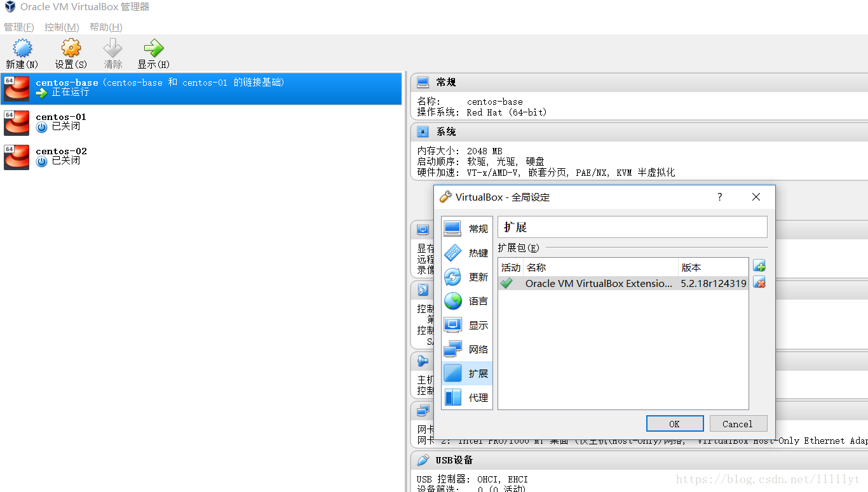Click the keyboard icon beside 热键
868x492 pixels.
pos(453,253)
